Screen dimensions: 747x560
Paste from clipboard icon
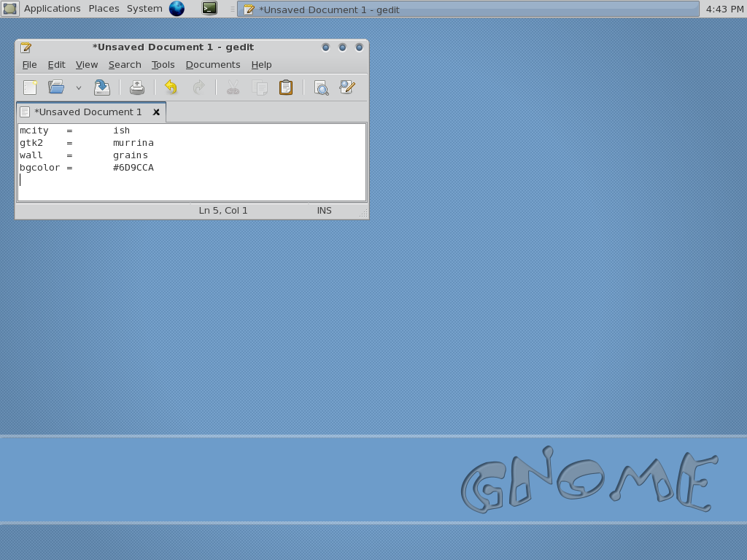(x=286, y=87)
